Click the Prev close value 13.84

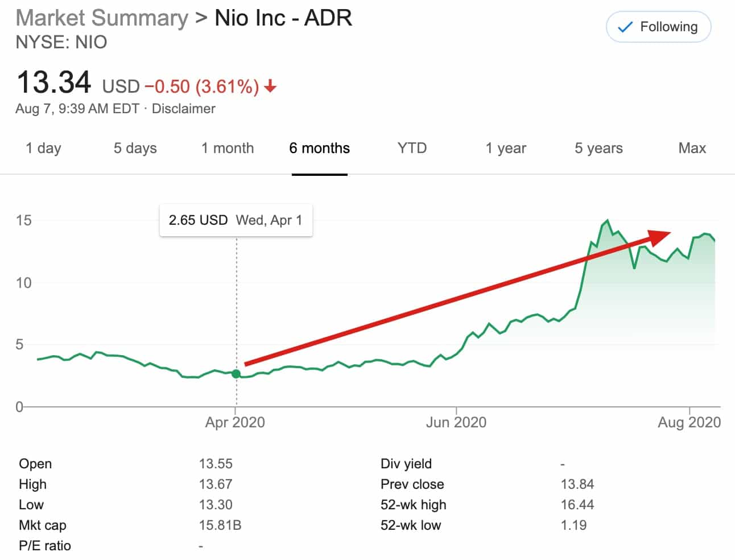click(x=576, y=484)
